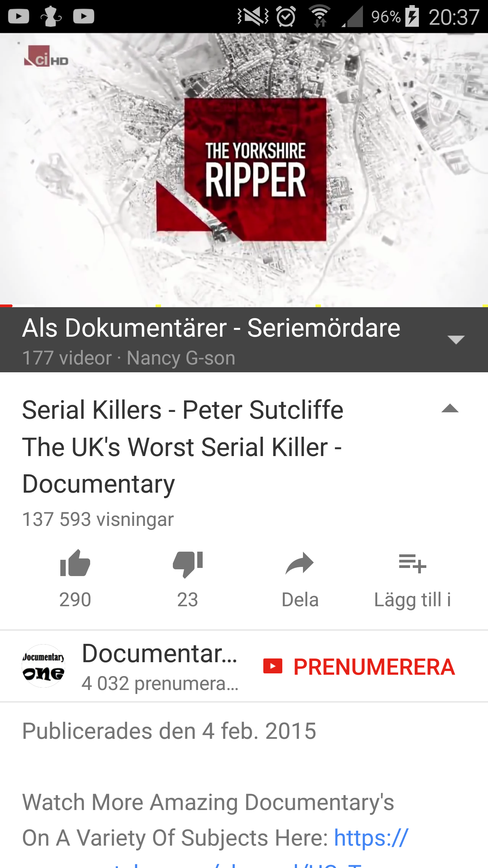Tap the Serial Killers Peter Sutcliffe title
Image resolution: width=488 pixels, height=868 pixels.
click(183, 447)
